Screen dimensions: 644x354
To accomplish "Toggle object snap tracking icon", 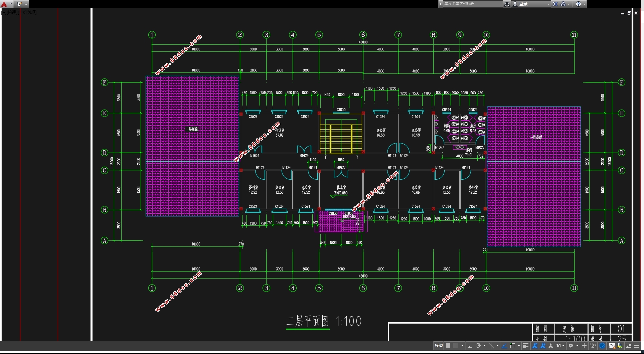I will (x=504, y=346).
